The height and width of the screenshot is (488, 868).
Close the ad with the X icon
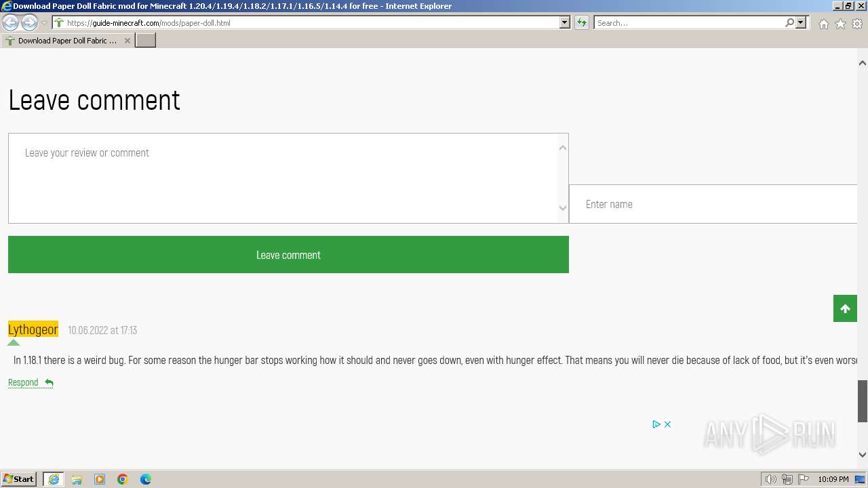pos(667,424)
